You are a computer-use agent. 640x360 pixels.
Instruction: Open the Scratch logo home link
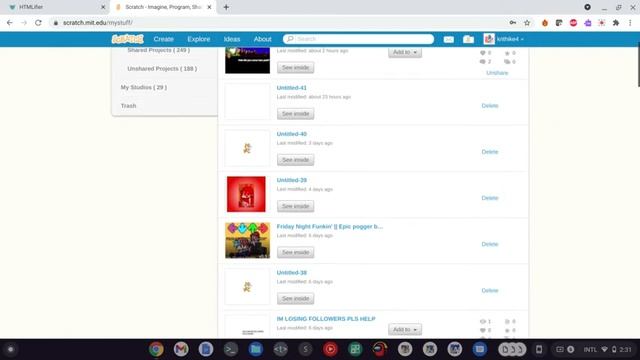click(127, 39)
